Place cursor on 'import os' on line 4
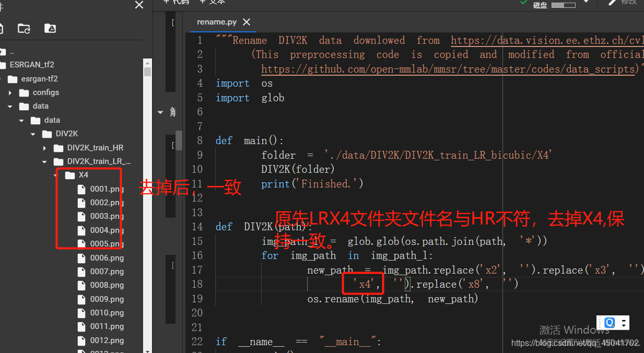The image size is (644, 353). tap(244, 84)
